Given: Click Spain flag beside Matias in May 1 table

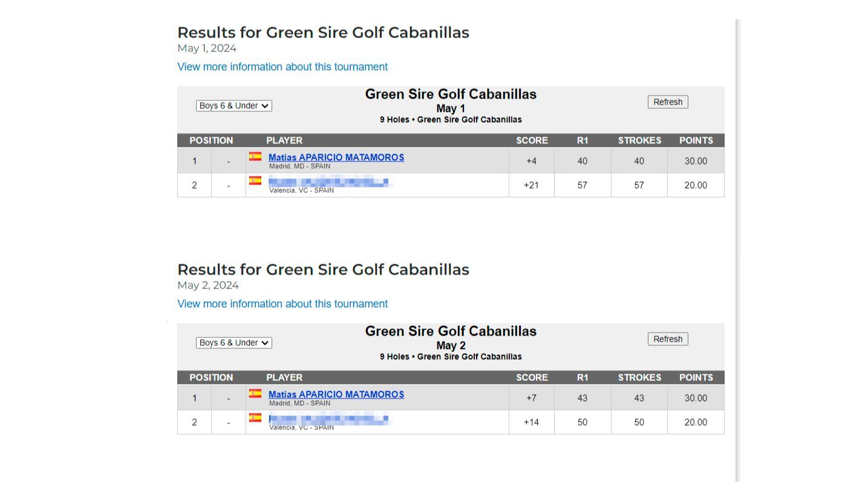Looking at the screenshot, I should 255,157.
